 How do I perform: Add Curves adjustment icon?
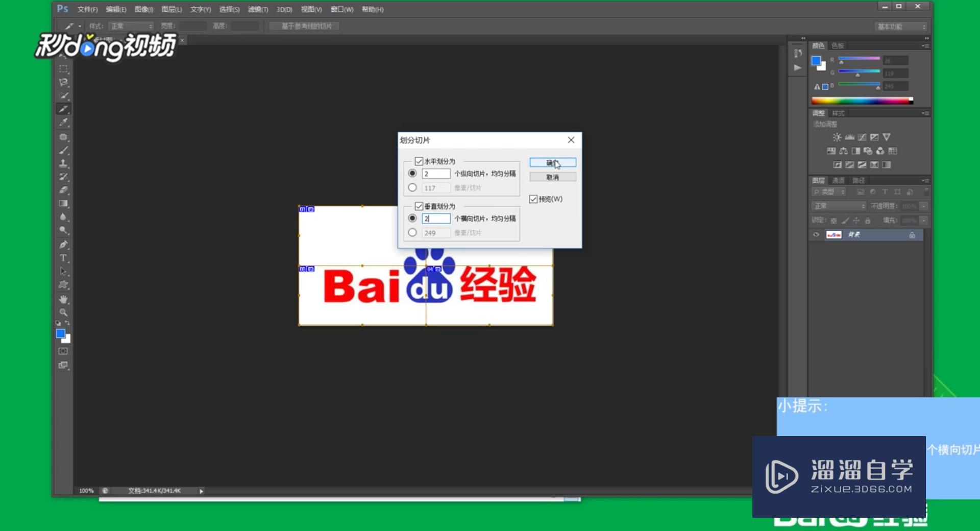[862, 137]
